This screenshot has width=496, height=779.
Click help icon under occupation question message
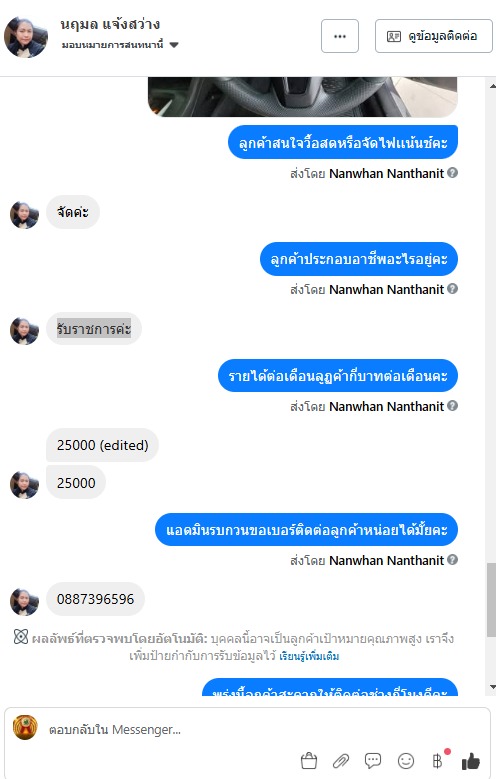point(452,289)
